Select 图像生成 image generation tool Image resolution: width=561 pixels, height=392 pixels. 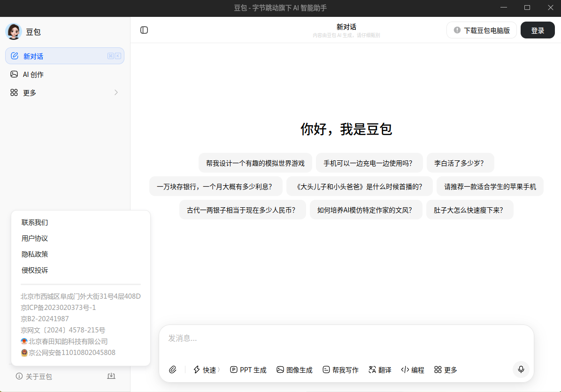pyautogui.click(x=294, y=369)
